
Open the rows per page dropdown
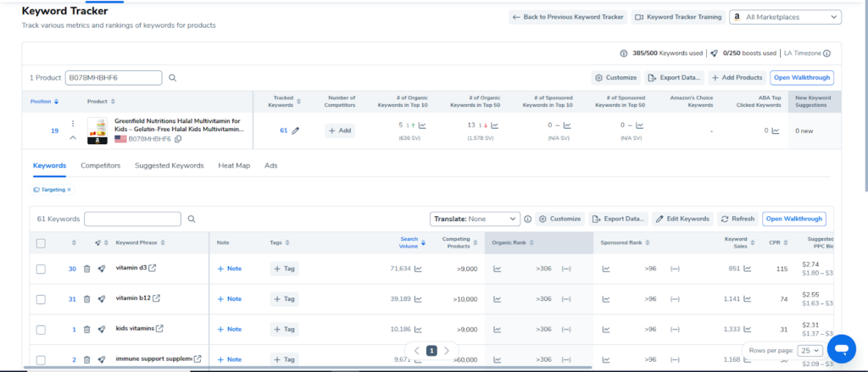[x=810, y=350]
